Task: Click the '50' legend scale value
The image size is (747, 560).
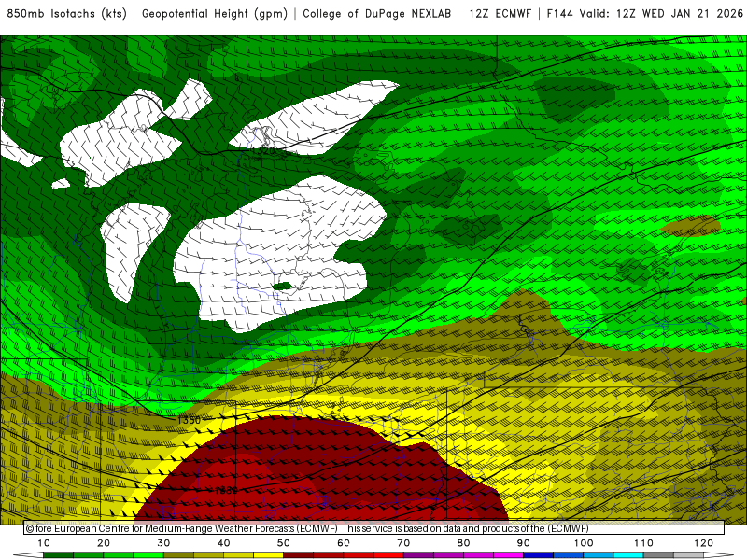Action: click(284, 543)
